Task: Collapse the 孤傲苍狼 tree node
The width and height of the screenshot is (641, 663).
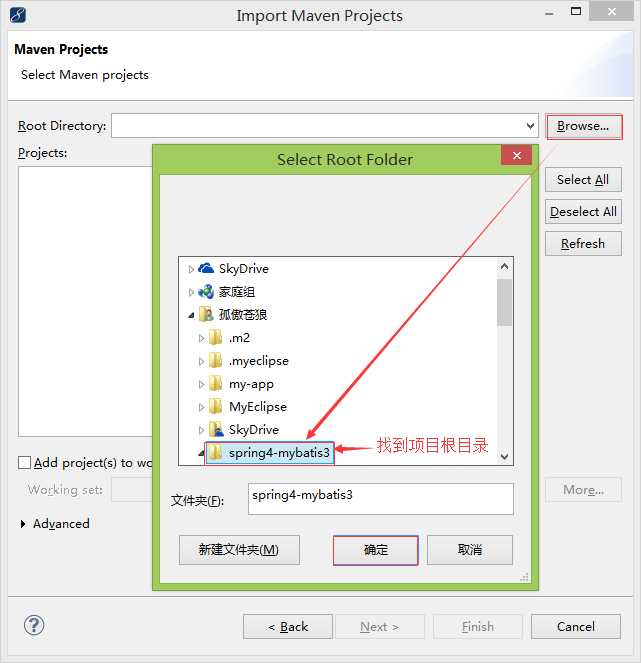Action: point(191,315)
